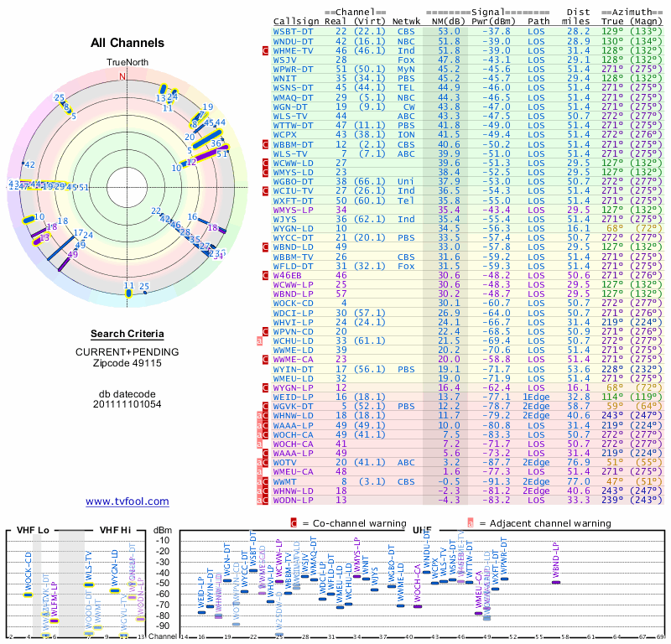Select the WXFT-DT callsign in the table

click(x=293, y=200)
